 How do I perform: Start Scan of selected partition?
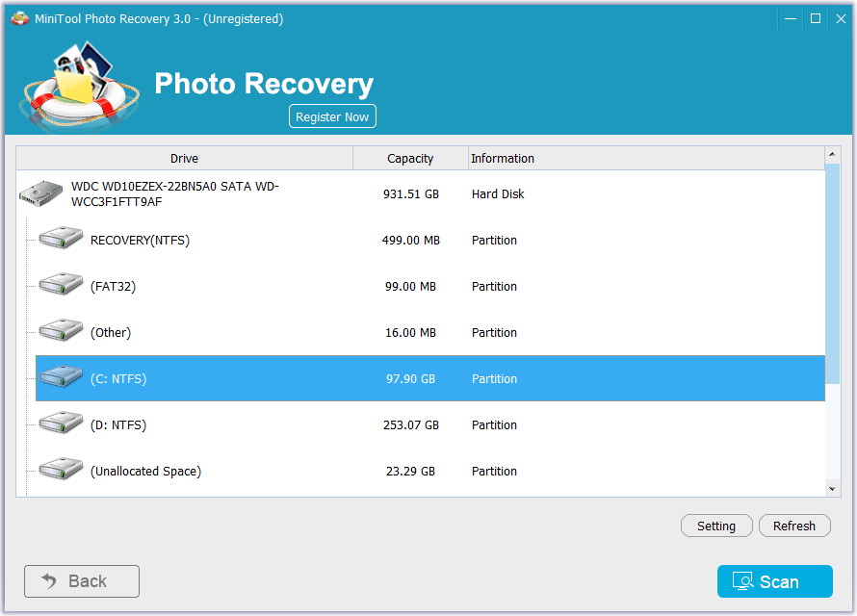point(774,581)
